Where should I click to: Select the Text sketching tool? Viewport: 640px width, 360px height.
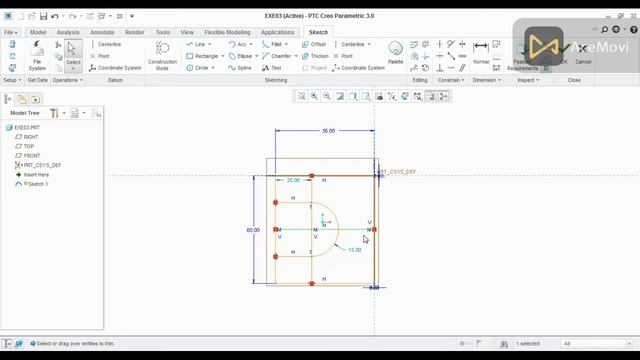click(272, 68)
